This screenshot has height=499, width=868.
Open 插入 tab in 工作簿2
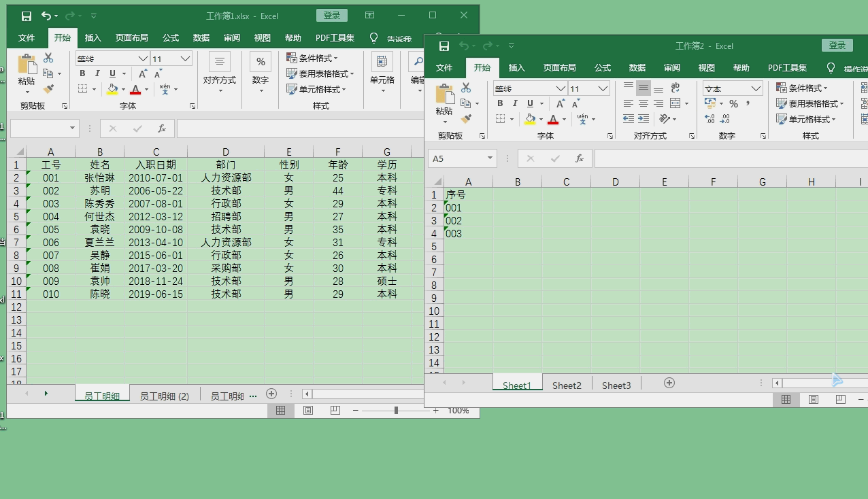(x=517, y=67)
